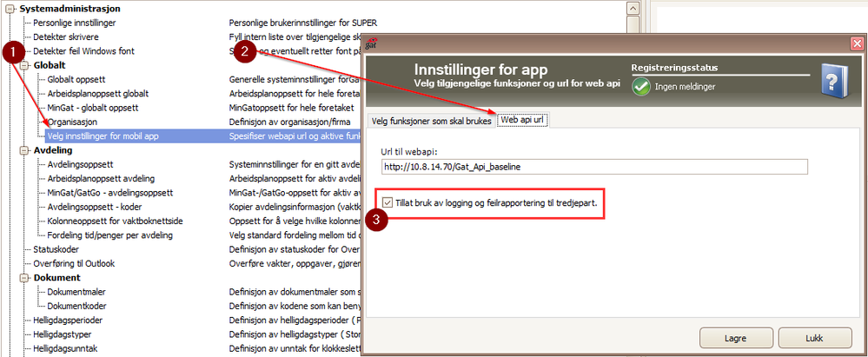Viewport: 868px width, 357px height.
Task: Select Organisasjon tree item
Action: 72,122
